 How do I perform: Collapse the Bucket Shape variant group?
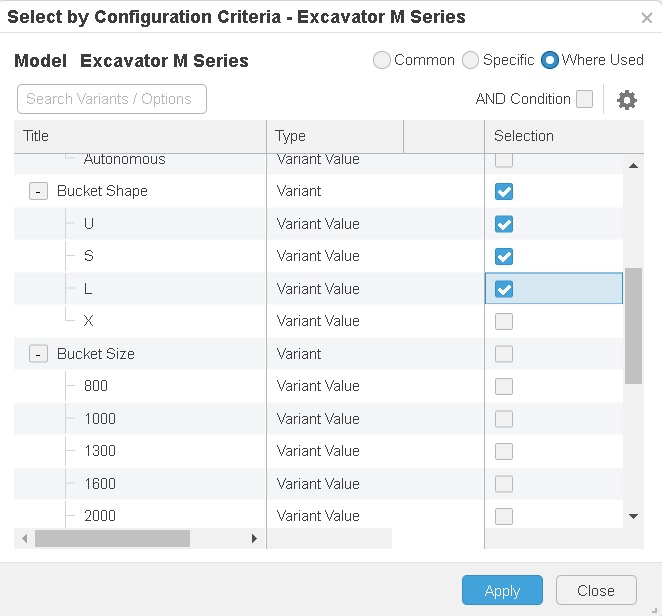39,191
